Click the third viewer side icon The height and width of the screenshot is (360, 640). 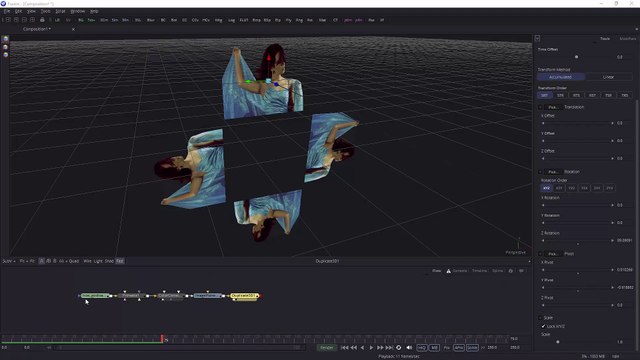(5, 55)
